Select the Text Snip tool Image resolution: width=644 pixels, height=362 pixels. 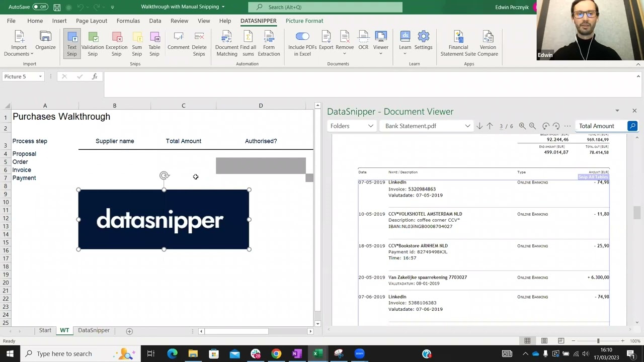point(72,43)
